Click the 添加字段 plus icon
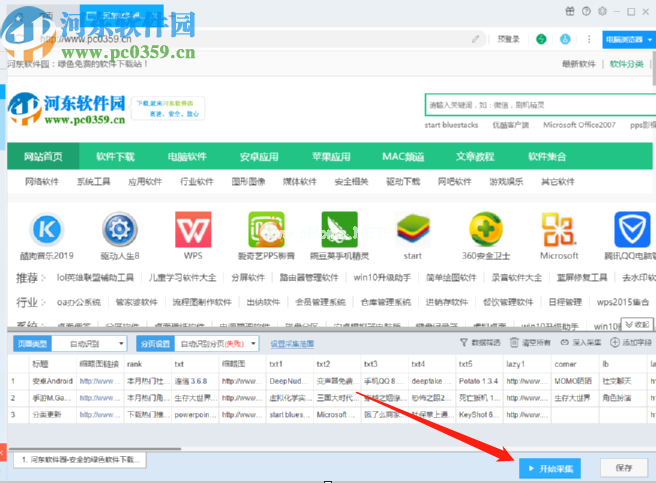Image resolution: width=656 pixels, height=483 pixels. point(615,342)
